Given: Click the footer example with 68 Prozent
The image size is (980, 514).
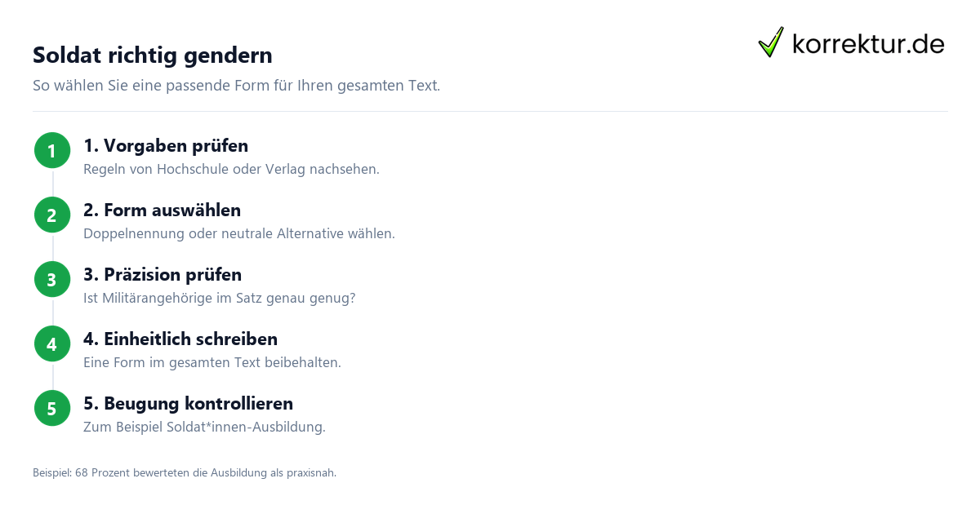Looking at the screenshot, I should [185, 472].
